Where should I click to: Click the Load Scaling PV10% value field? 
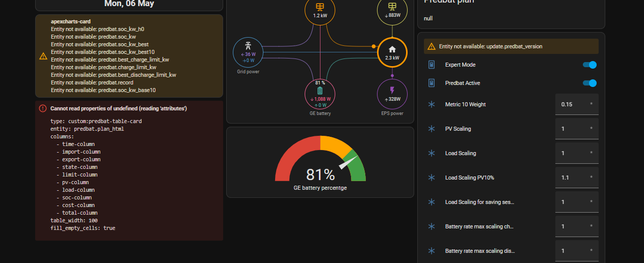click(x=577, y=178)
